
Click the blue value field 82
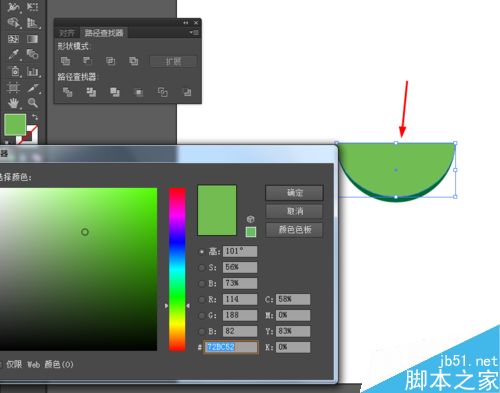(x=240, y=331)
